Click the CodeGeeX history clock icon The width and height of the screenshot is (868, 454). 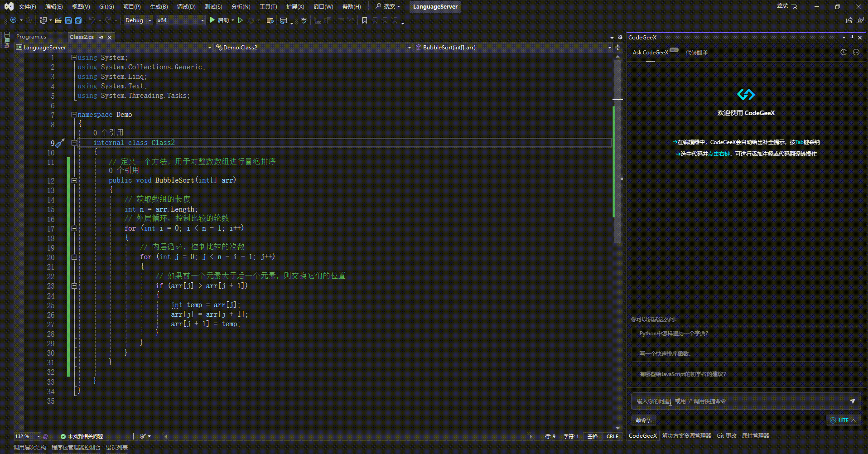point(844,52)
